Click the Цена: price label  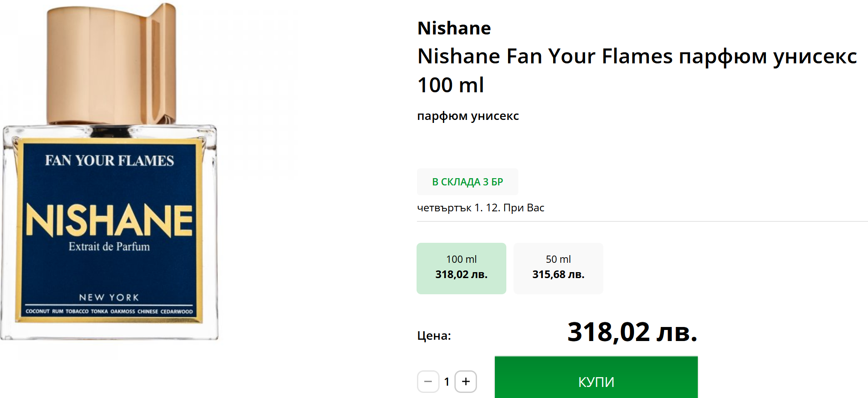434,335
